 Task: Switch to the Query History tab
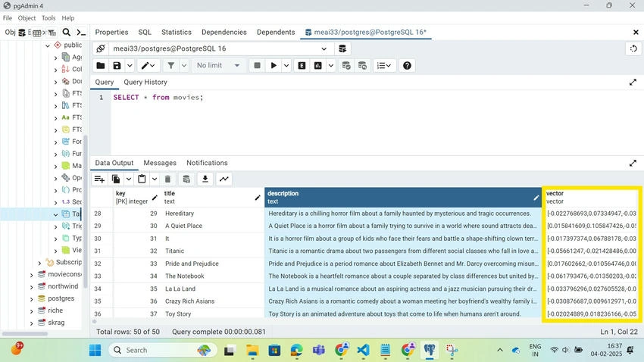pos(145,82)
